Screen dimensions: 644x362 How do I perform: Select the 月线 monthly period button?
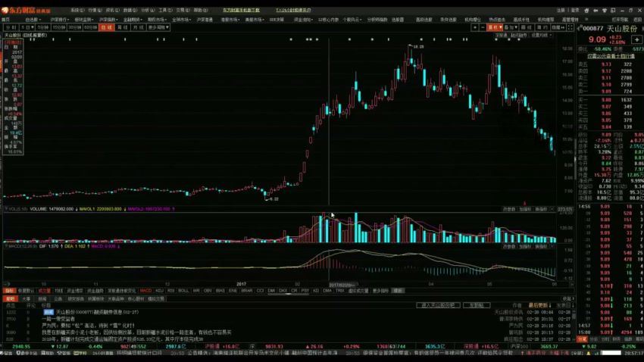[x=139, y=27]
